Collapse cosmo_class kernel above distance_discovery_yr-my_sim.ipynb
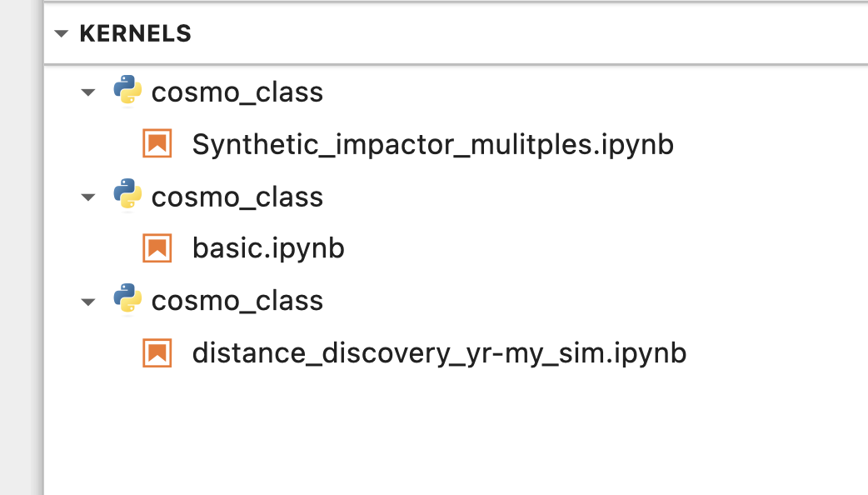The image size is (868, 495). 88,301
